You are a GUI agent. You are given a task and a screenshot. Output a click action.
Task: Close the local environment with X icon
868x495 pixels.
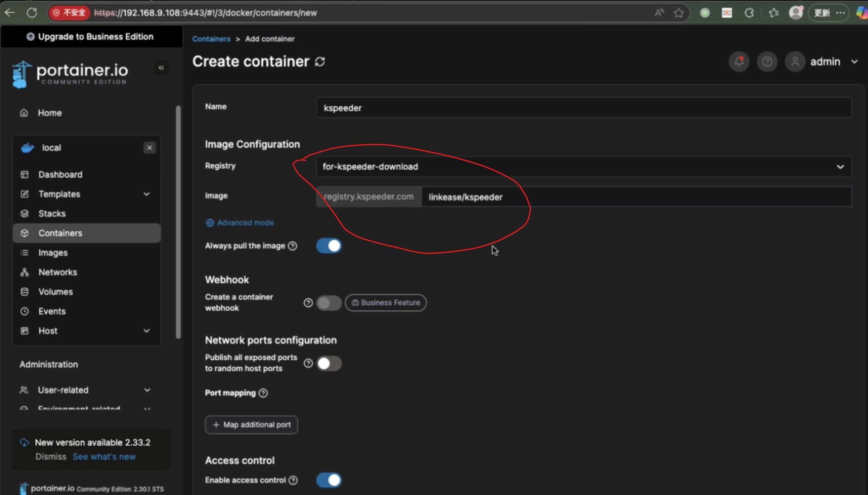(x=150, y=148)
